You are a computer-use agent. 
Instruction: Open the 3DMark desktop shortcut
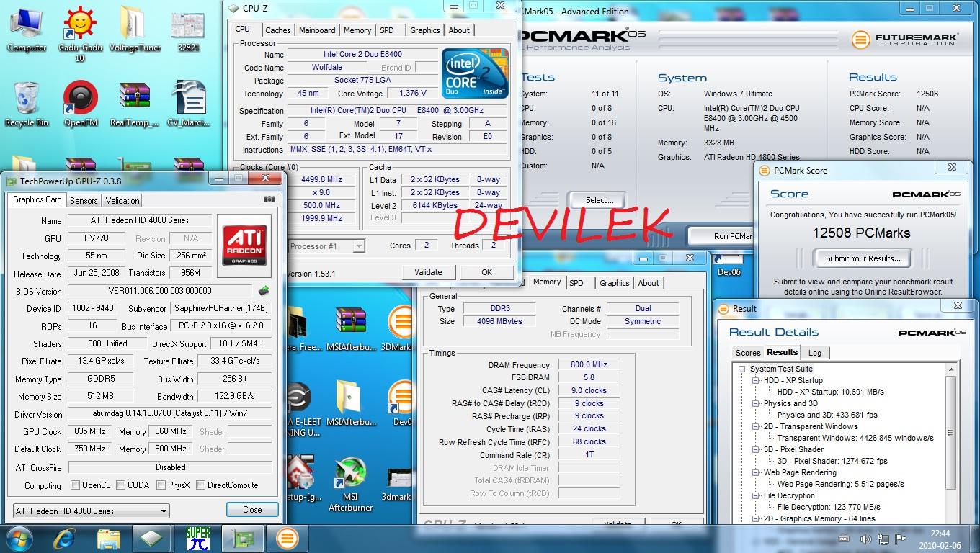click(x=398, y=328)
